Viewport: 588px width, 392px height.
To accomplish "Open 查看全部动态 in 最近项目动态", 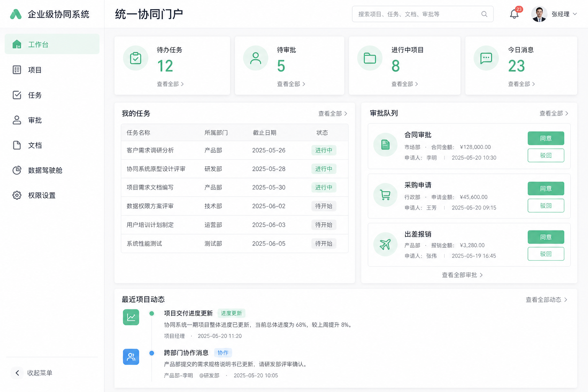I will coord(546,300).
